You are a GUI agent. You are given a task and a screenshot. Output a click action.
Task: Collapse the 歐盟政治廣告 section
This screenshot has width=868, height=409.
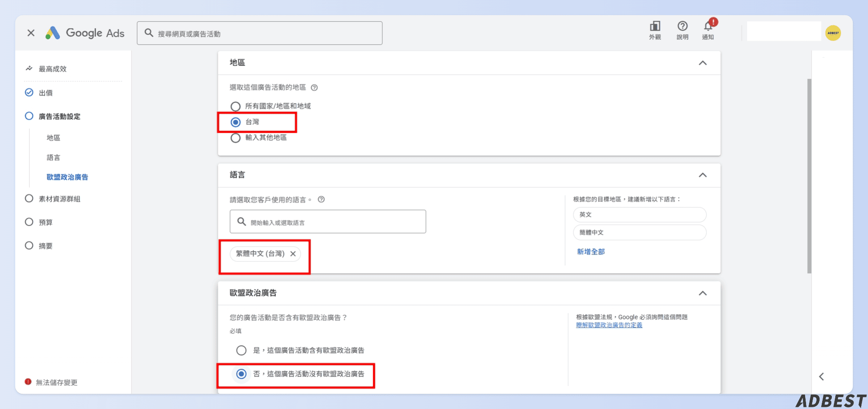[x=703, y=293]
